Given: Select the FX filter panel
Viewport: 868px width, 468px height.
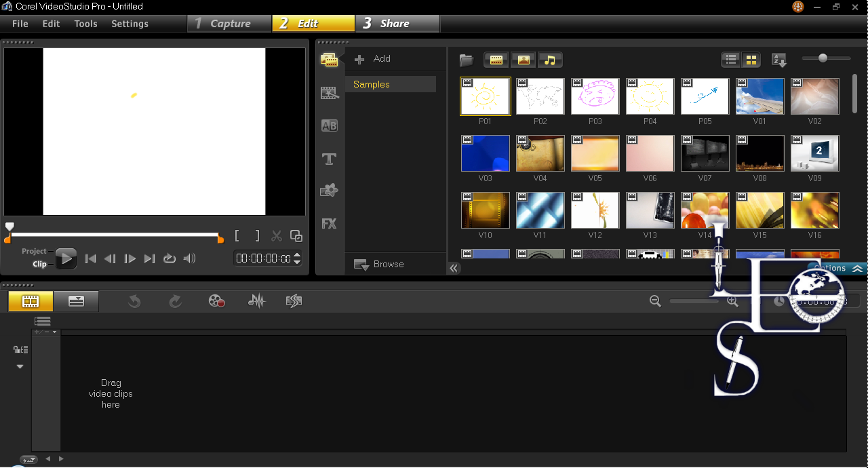Looking at the screenshot, I should (x=329, y=223).
